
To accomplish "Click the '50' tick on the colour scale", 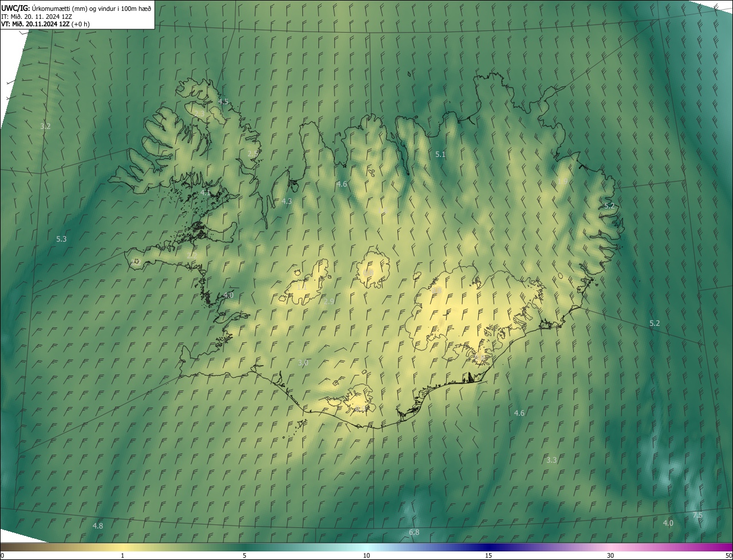I will point(728,555).
